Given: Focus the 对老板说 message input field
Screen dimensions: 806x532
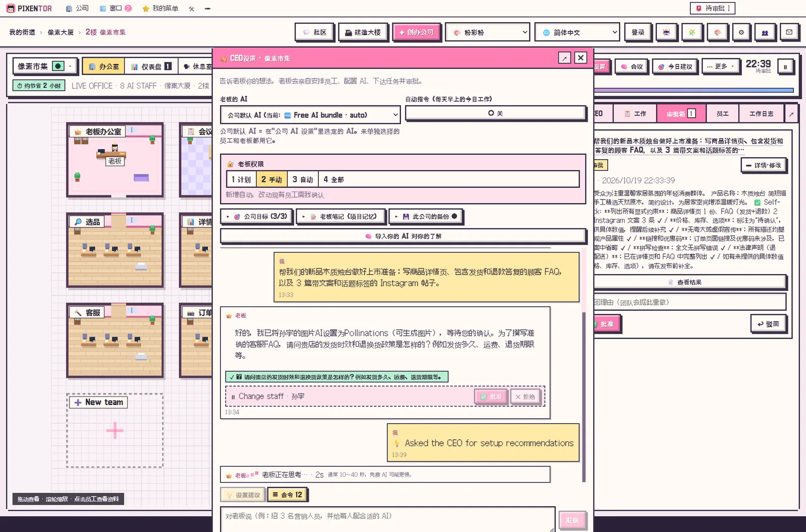Looking at the screenshot, I should click(x=388, y=519).
